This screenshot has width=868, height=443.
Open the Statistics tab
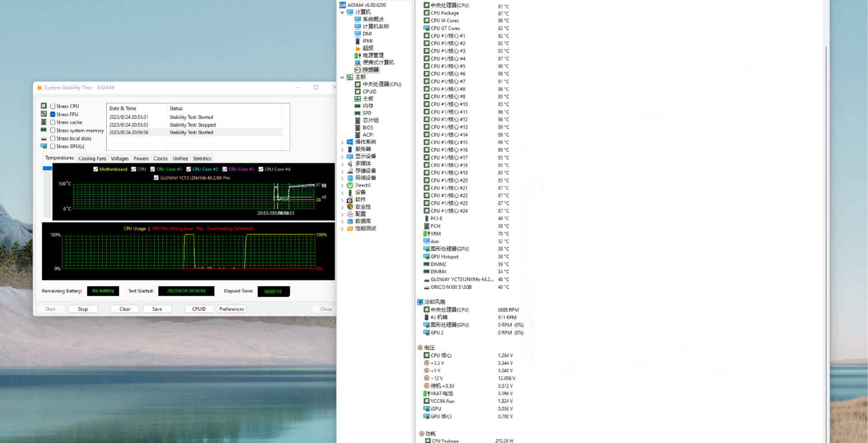[202, 159]
